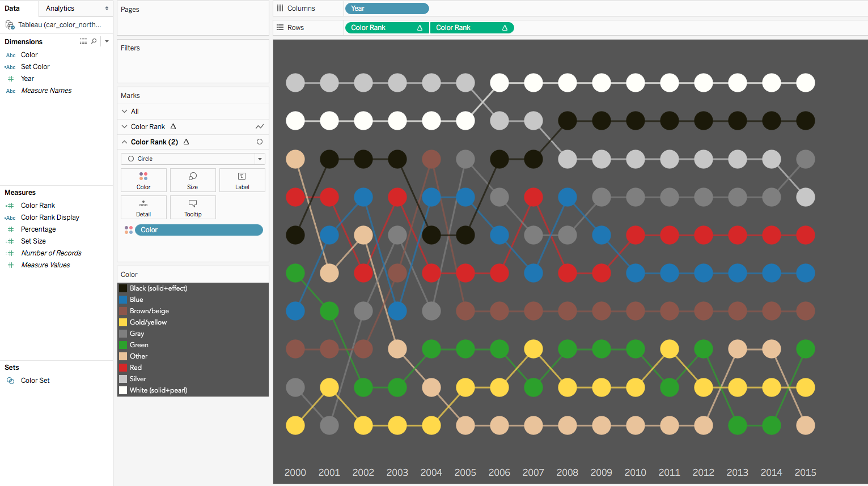The image size is (868, 486).
Task: Collapse the Color Rank (2) marks card
Action: click(x=125, y=142)
